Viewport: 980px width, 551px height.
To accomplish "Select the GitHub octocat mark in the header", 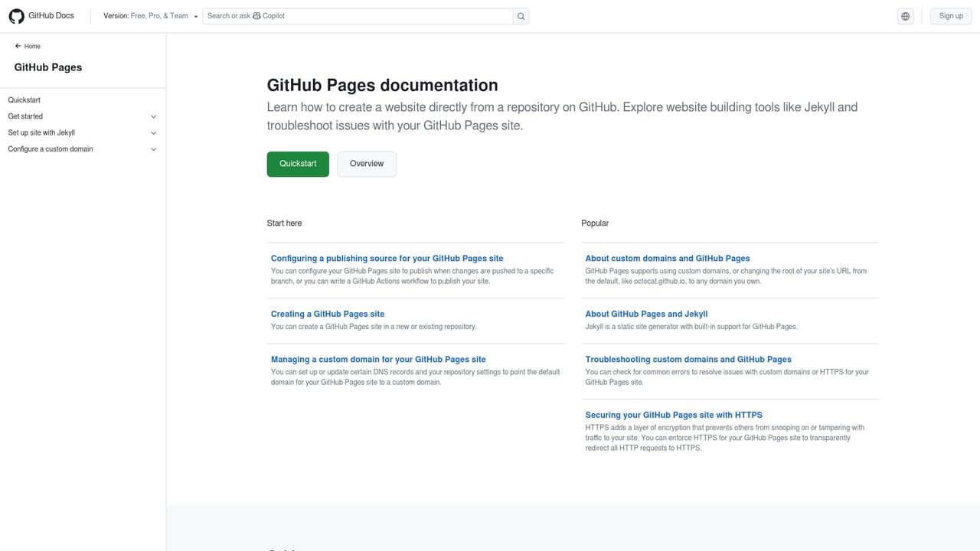I will click(17, 15).
